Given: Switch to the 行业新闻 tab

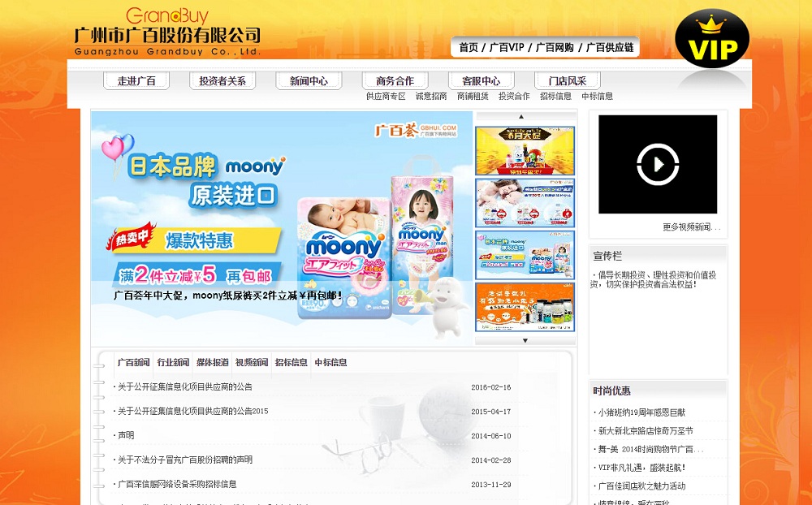Looking at the screenshot, I should [x=173, y=363].
